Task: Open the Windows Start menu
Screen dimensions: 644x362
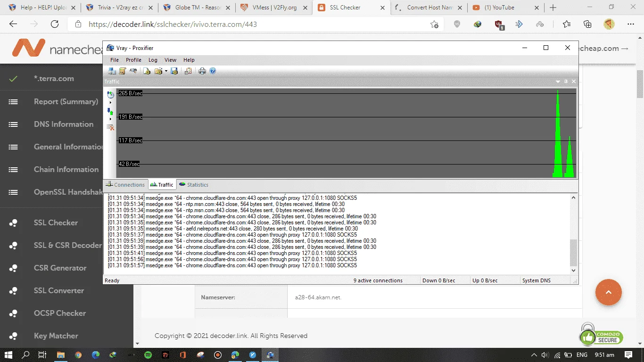Action: click(8, 355)
